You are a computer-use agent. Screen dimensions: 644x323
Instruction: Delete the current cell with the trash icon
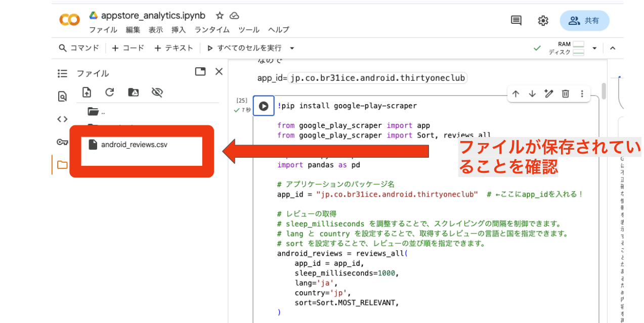pos(565,94)
